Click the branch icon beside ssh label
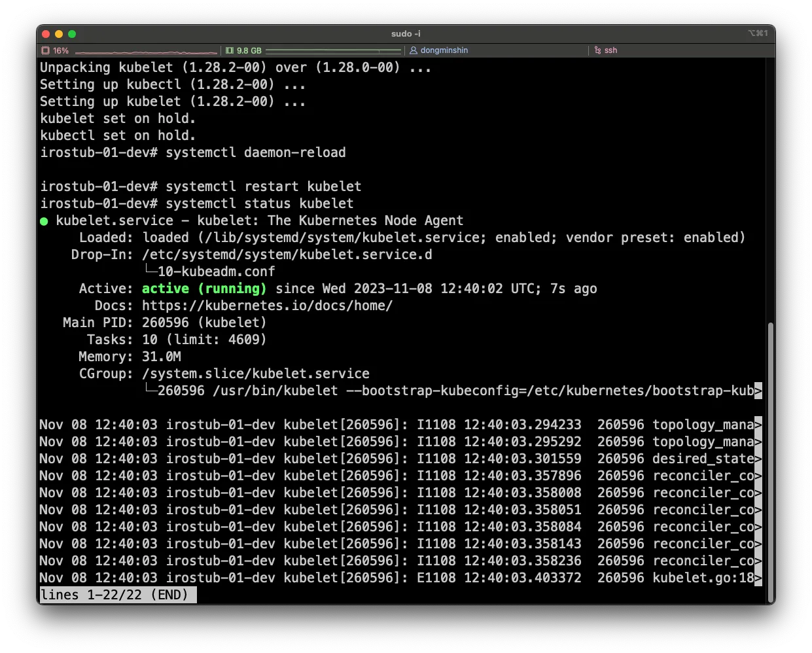Image resolution: width=812 pixels, height=653 pixels. [x=597, y=50]
